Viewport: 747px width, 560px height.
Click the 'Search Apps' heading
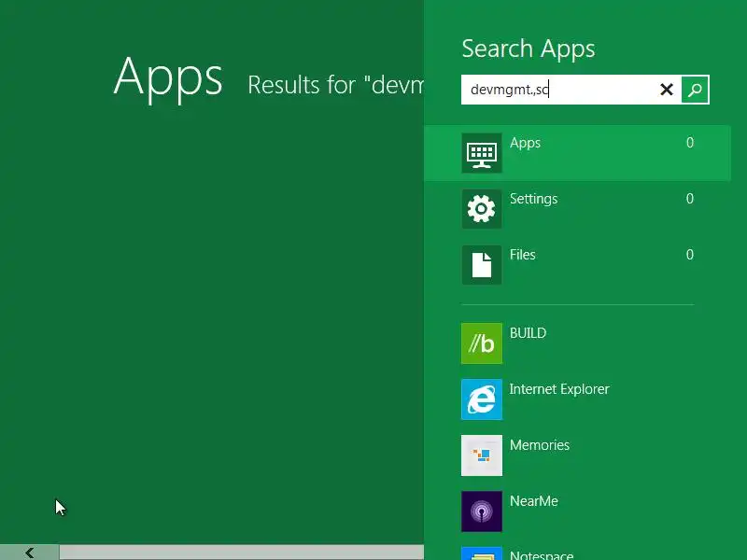click(x=529, y=49)
